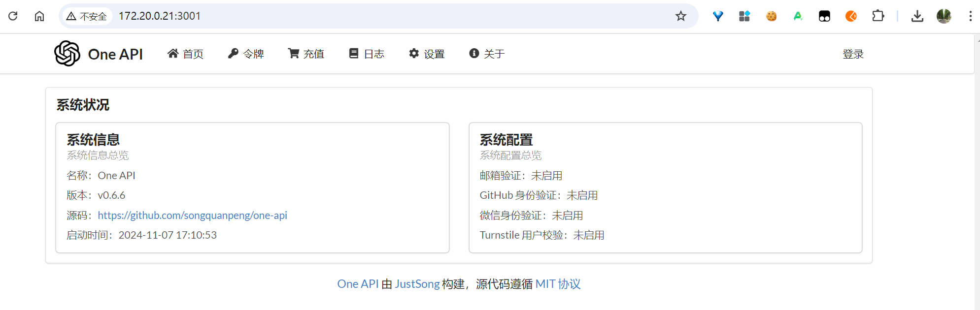Screen dimensions: 980x310
Task: Click the Turnstile 用户校验：未启用 row
Action: click(x=542, y=235)
